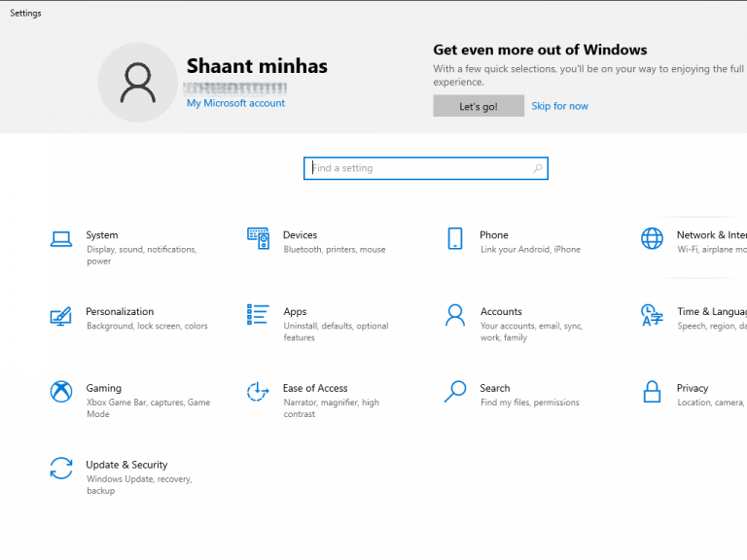Open the System category title

pos(102,234)
